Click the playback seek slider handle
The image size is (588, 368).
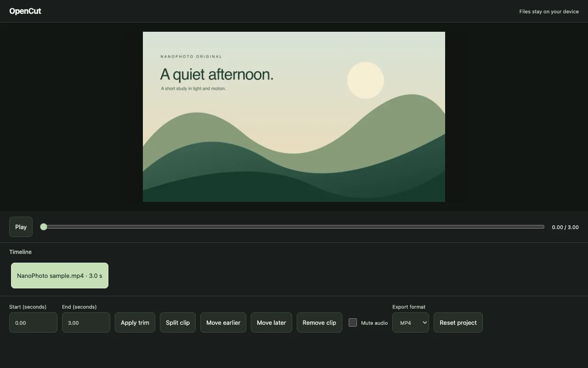(x=44, y=227)
